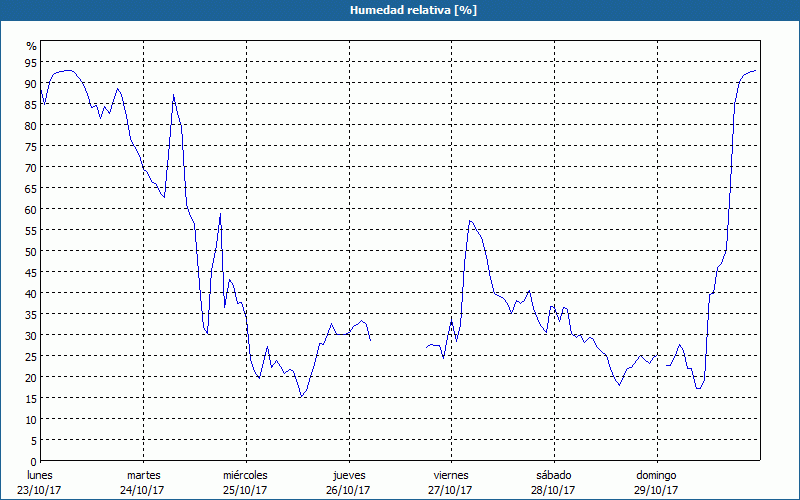Click the date label 23/10/17

(x=40, y=490)
